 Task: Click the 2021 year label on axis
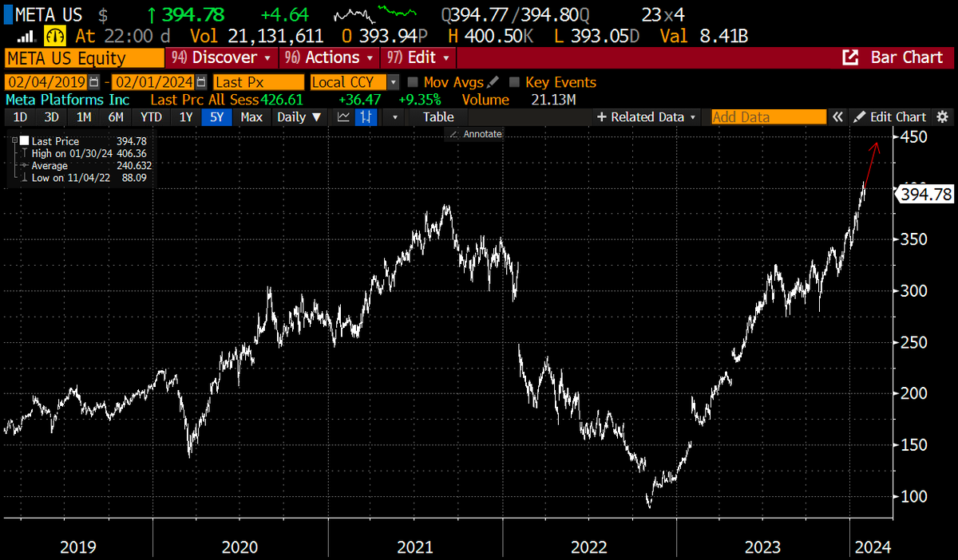tap(415, 547)
